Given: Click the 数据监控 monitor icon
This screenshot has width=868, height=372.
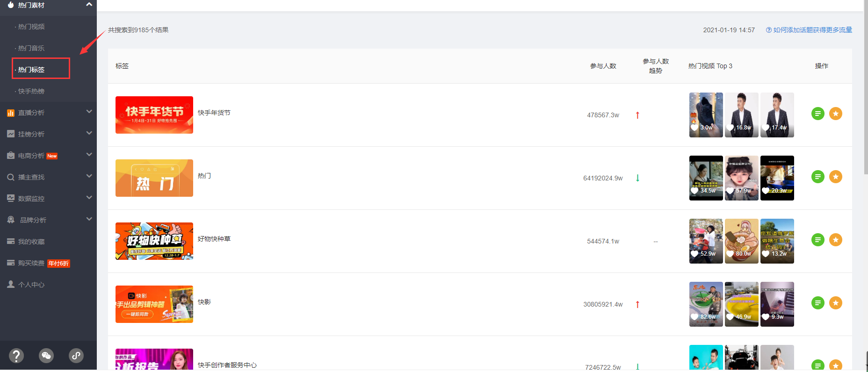Looking at the screenshot, I should [x=11, y=198].
